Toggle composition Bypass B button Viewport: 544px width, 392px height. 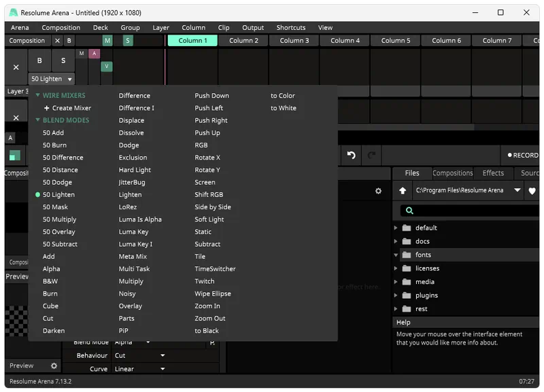click(69, 41)
